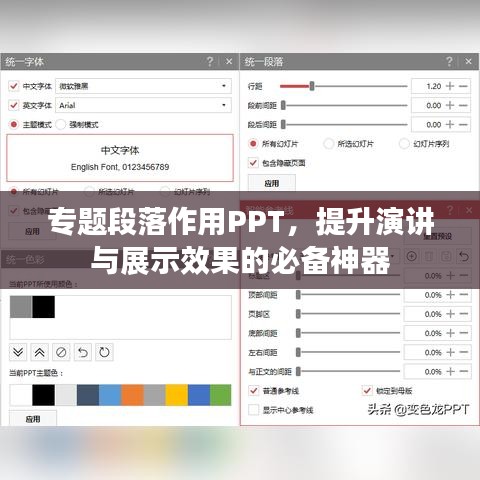480x480 pixels.
Task: Click the 段后间距 slider handle
Action: pyautogui.click(x=283, y=124)
